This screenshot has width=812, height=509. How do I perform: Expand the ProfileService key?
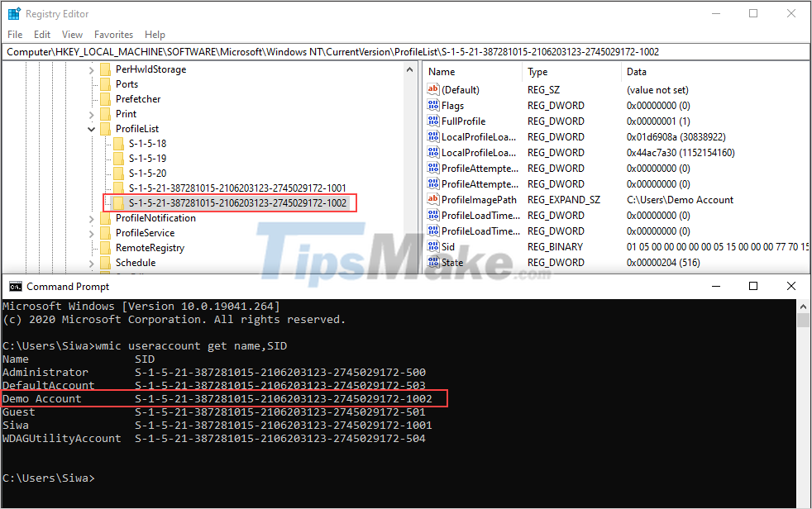click(x=91, y=232)
